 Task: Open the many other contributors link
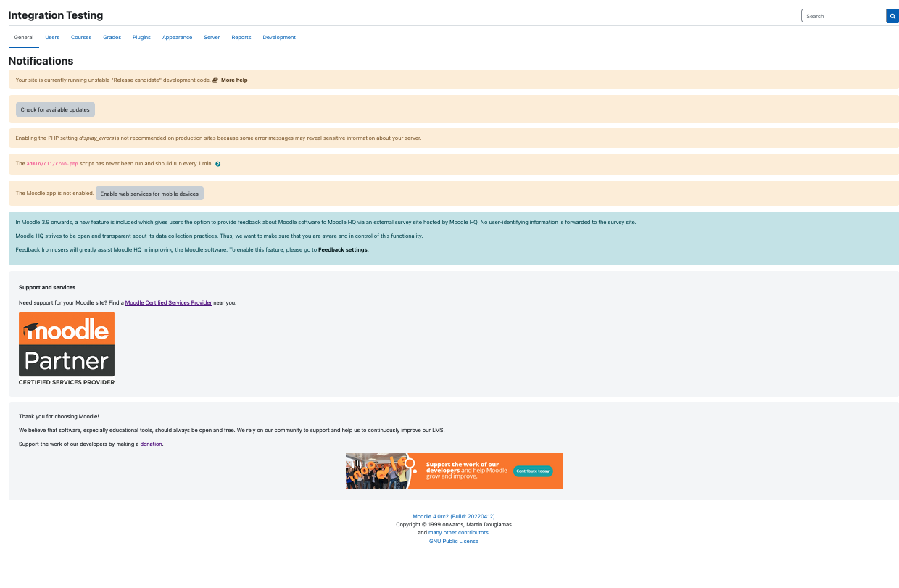[459, 532]
